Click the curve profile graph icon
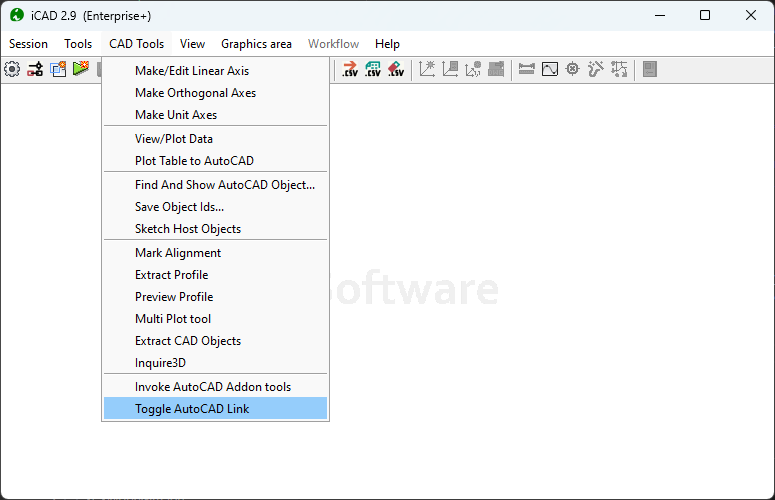 550,69
